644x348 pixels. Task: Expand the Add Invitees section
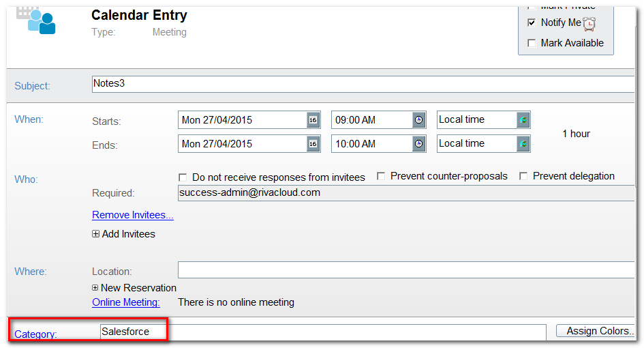tap(95, 233)
